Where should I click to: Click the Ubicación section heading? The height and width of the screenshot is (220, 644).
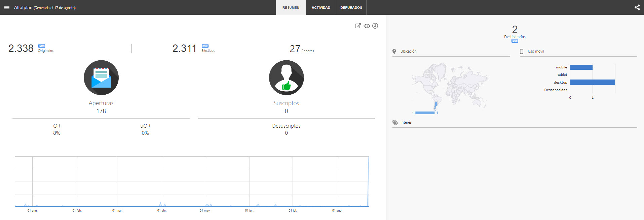pos(409,52)
